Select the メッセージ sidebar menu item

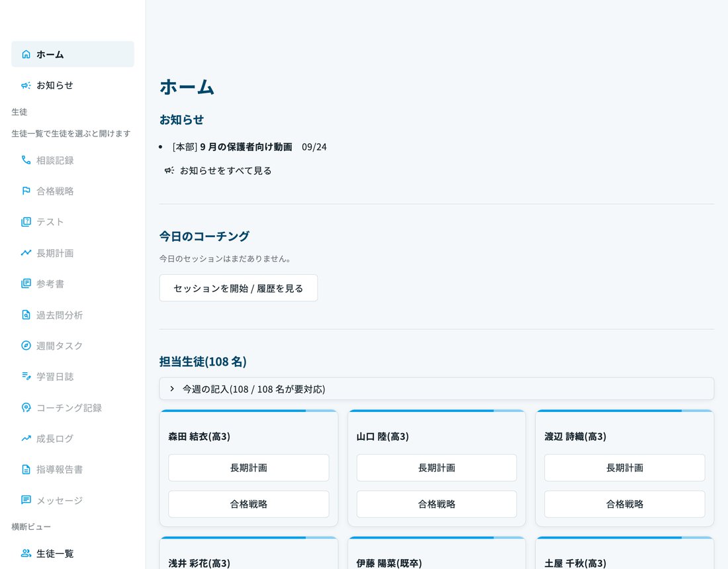pyautogui.click(x=72, y=500)
